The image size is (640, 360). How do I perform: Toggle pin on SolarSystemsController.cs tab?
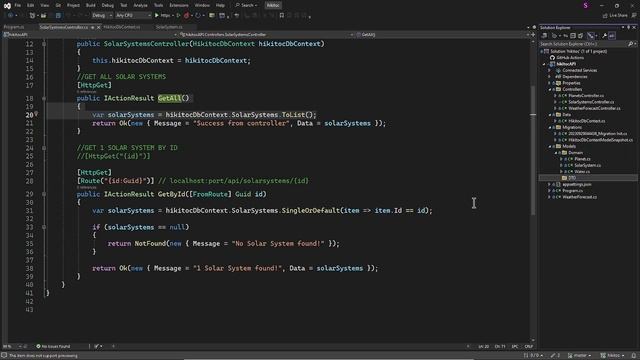click(93, 27)
